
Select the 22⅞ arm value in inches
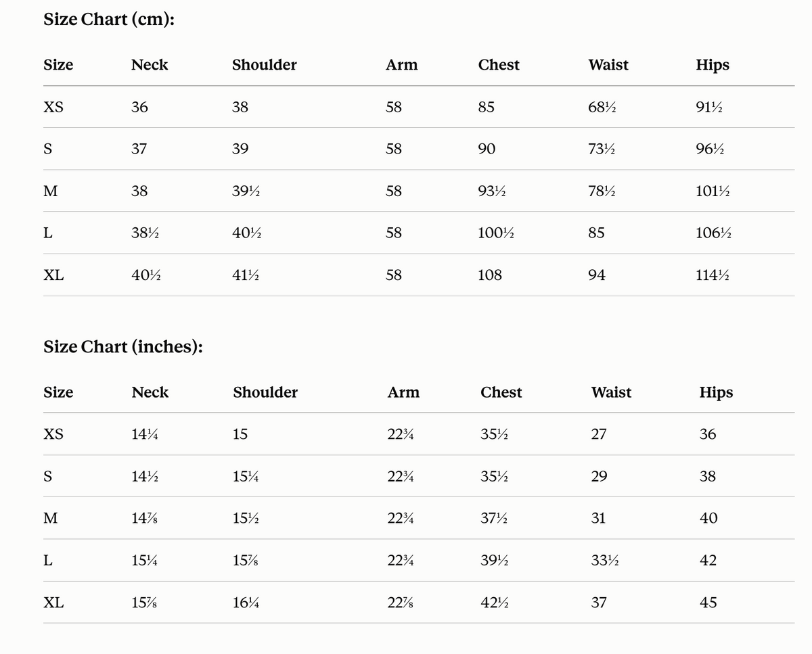(401, 603)
